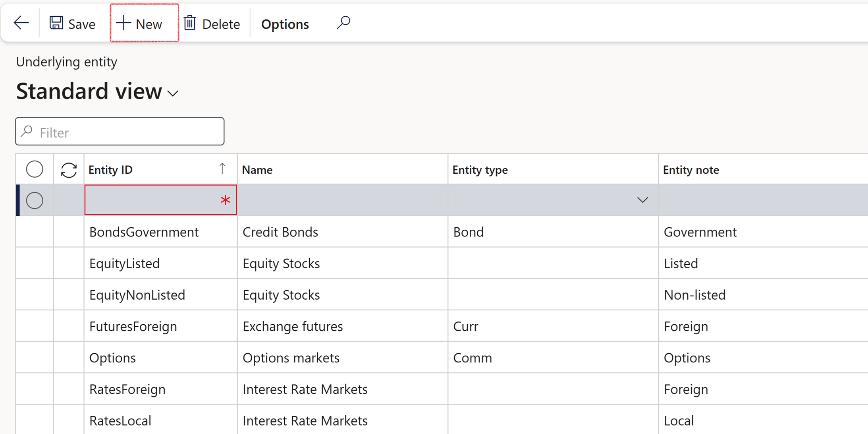Click the Entity note column header

click(691, 170)
